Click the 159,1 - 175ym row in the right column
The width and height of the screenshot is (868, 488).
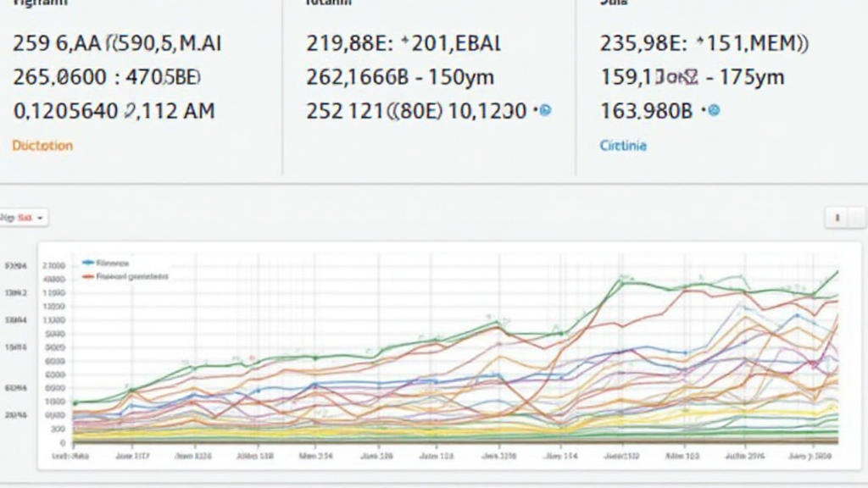click(x=692, y=77)
